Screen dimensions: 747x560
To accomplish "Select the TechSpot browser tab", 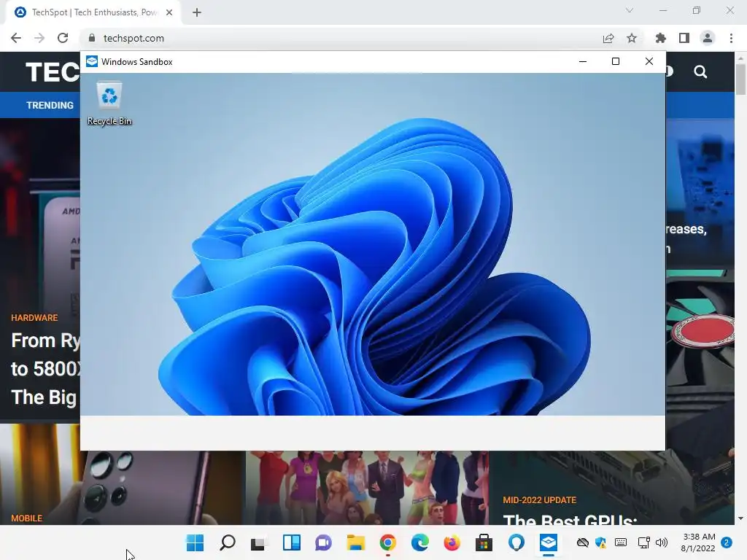I will [x=93, y=12].
